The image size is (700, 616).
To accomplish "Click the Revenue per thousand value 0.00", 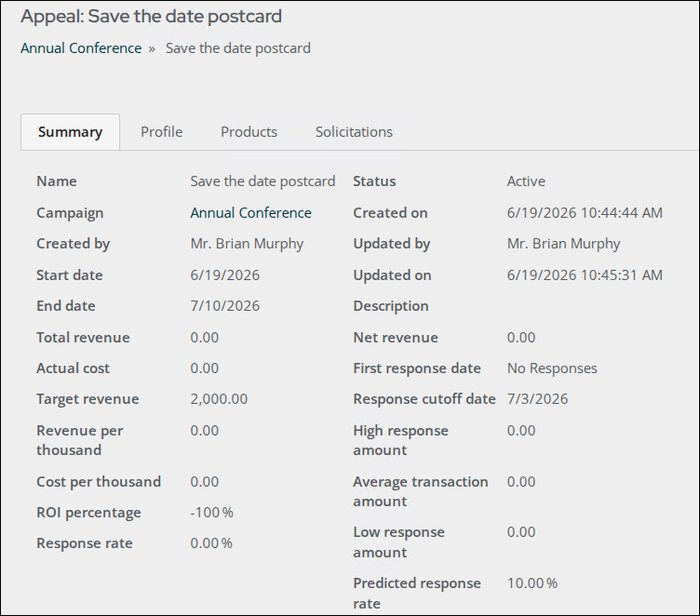I will point(205,431).
